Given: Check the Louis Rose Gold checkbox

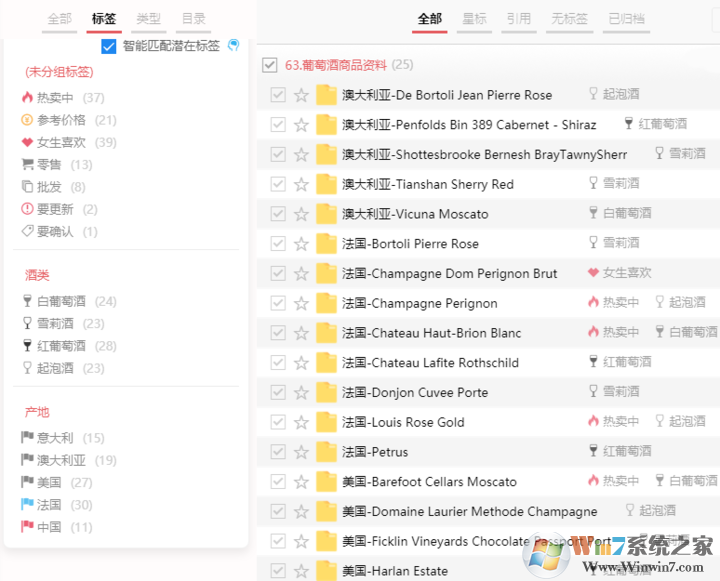Looking at the screenshot, I should click(278, 422).
